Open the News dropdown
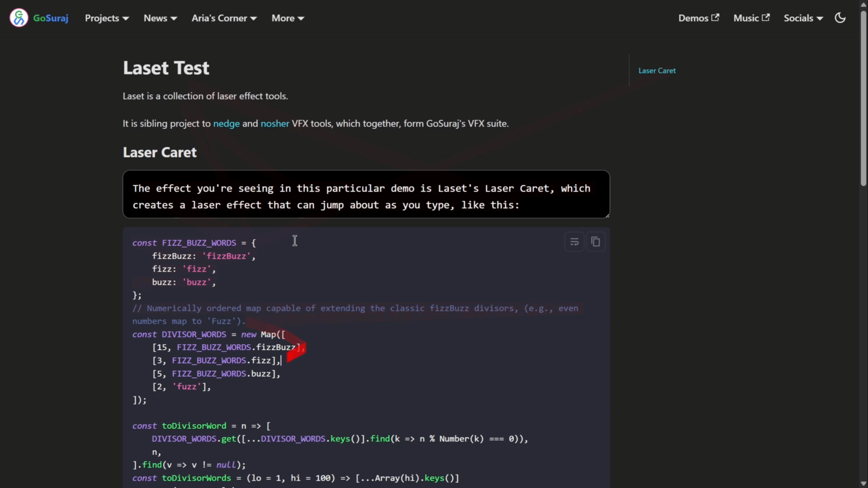The height and width of the screenshot is (488, 868). point(160,18)
